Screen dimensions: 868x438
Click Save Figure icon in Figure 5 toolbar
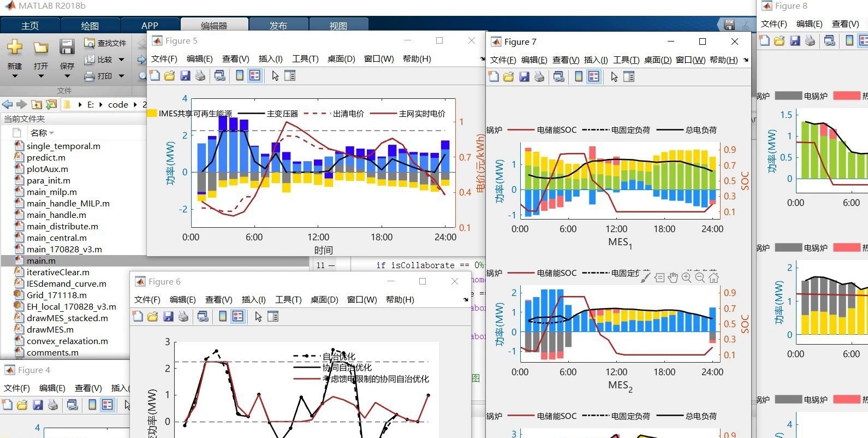point(185,76)
